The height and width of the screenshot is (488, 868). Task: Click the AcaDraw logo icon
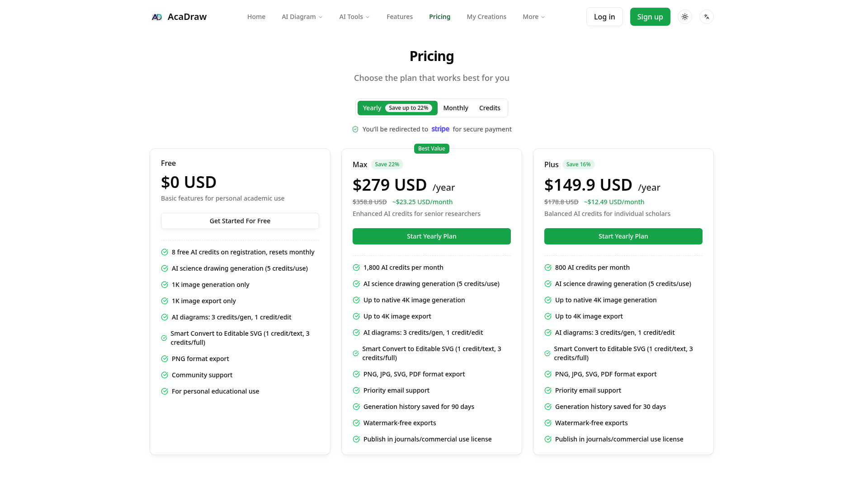tap(157, 17)
